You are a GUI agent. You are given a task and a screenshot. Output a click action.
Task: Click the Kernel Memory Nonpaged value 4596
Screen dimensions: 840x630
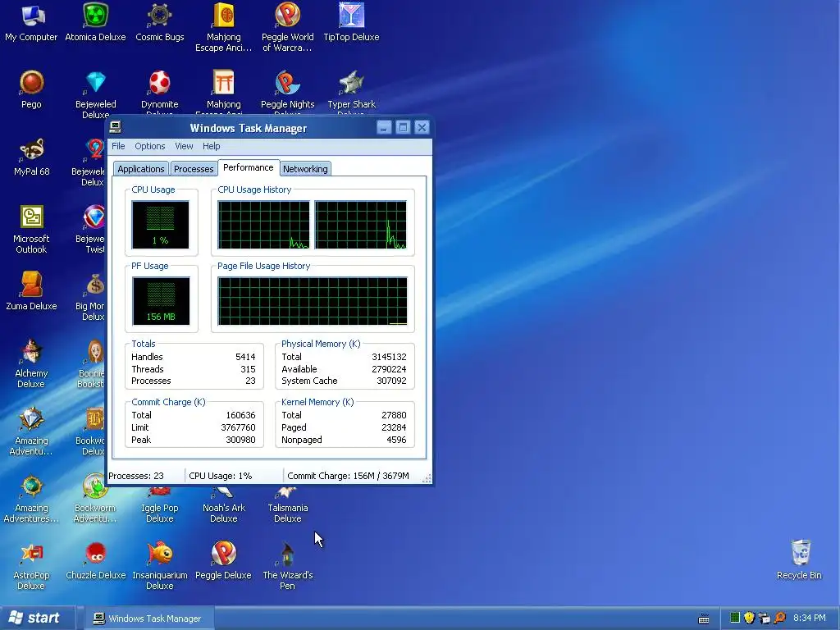[x=396, y=440]
